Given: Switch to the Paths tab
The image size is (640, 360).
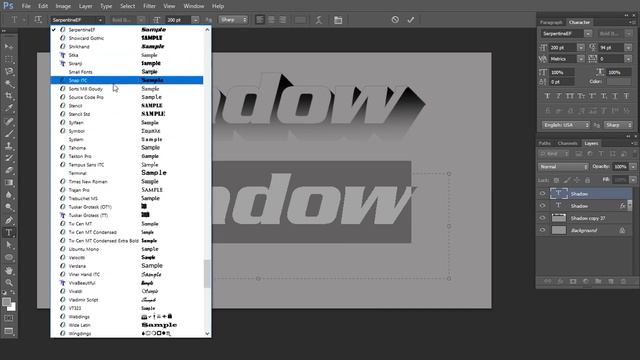Looking at the screenshot, I should pos(544,143).
